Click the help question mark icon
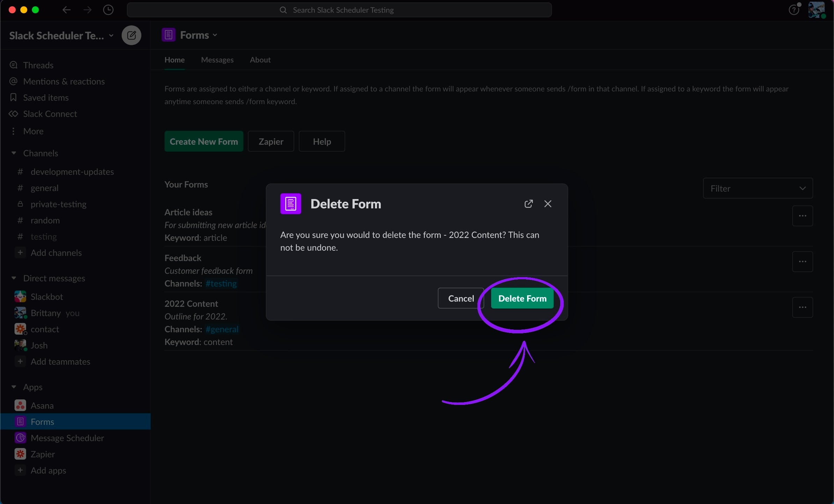The width and height of the screenshot is (834, 504). click(x=793, y=10)
